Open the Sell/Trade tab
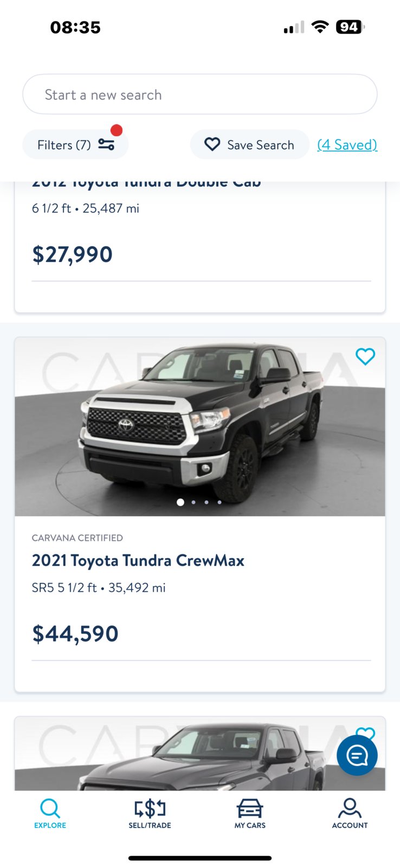The image size is (400, 868). click(150, 813)
